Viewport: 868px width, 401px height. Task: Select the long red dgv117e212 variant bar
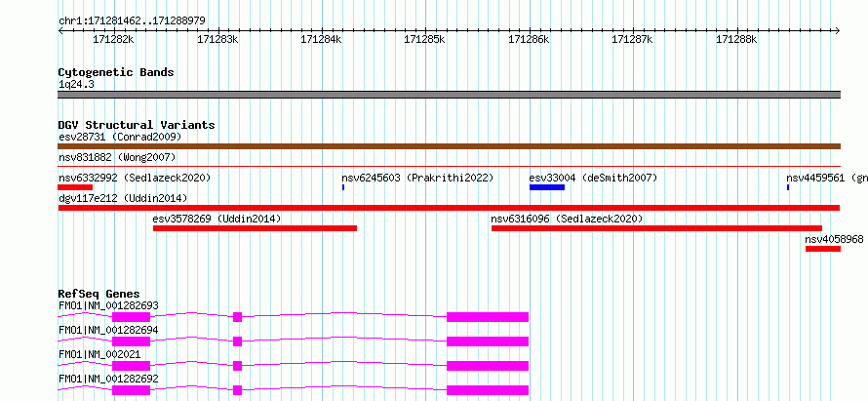coord(449,208)
